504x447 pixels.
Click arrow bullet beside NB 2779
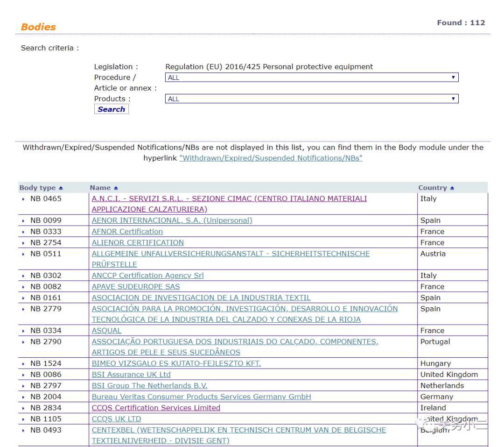(23, 309)
